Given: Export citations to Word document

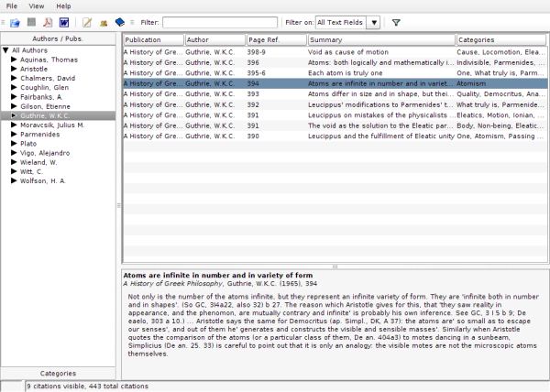Looking at the screenshot, I should [x=64, y=22].
